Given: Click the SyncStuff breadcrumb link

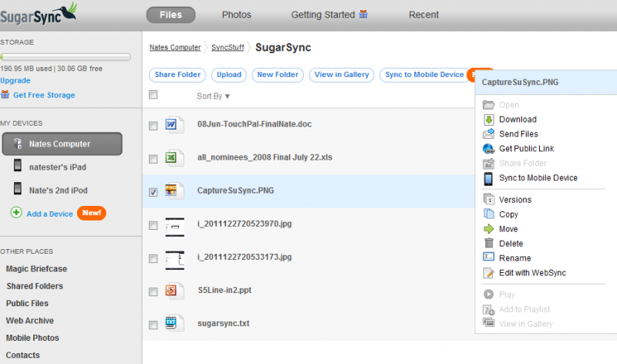Looking at the screenshot, I should pos(228,47).
